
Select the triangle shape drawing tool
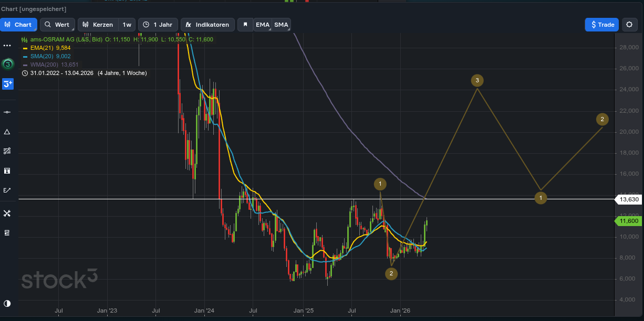pyautogui.click(x=7, y=132)
